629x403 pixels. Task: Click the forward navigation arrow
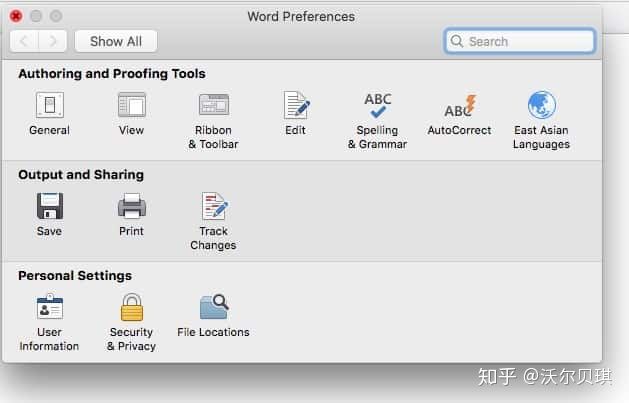(53, 41)
